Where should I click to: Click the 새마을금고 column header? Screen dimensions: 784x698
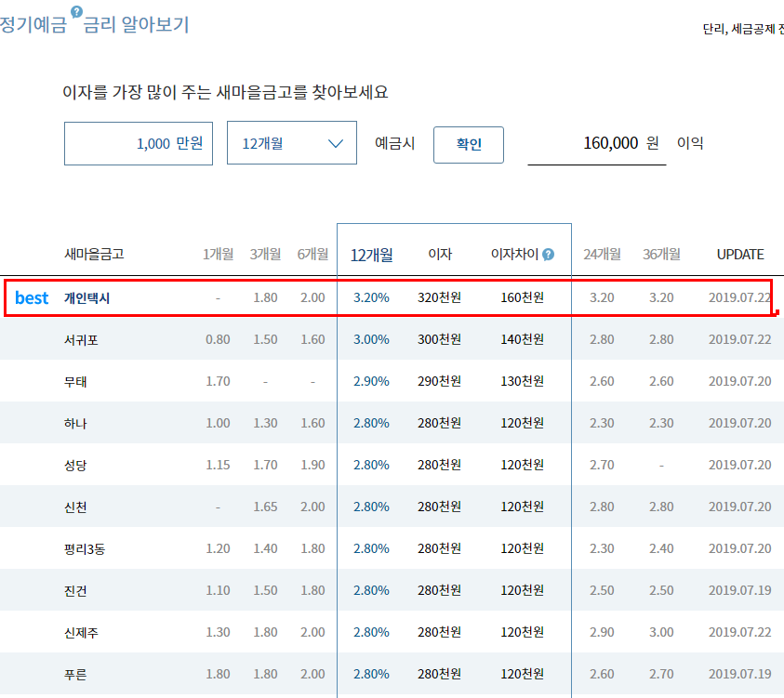click(x=94, y=255)
